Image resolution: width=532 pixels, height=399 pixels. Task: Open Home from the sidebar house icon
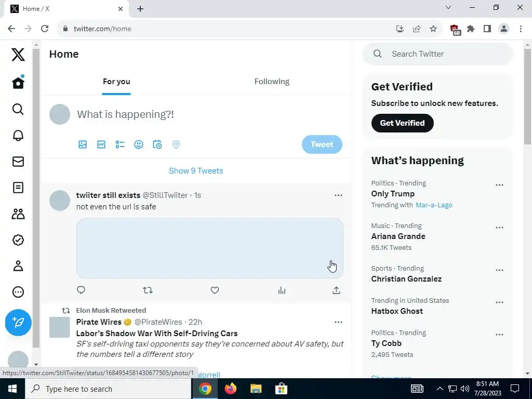pos(18,83)
